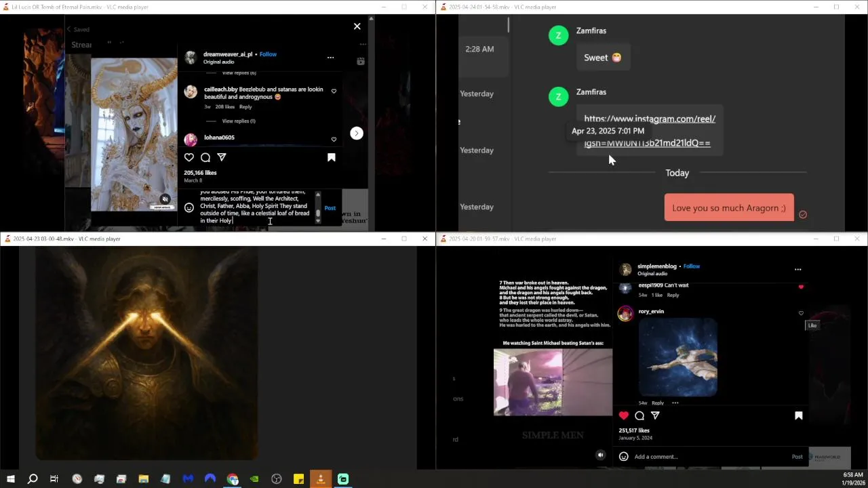Click Post next to Add a comment
The width and height of the screenshot is (868, 488).
(797, 457)
